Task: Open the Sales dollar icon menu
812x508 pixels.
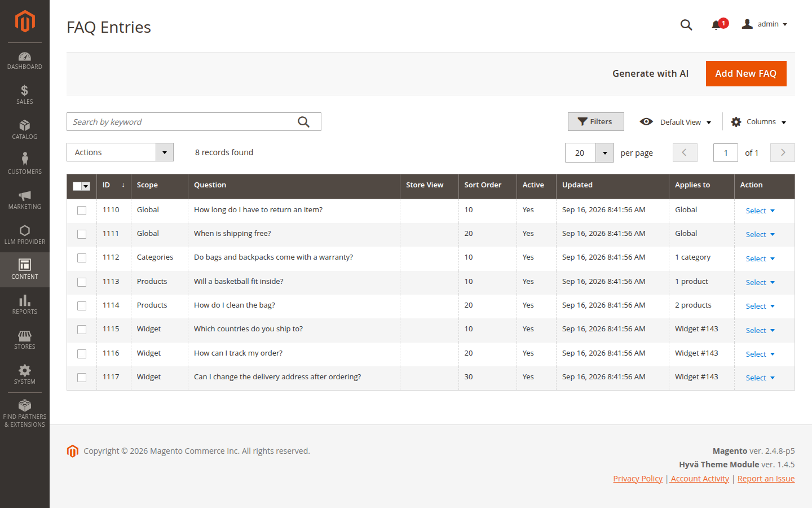Action: 25,90
